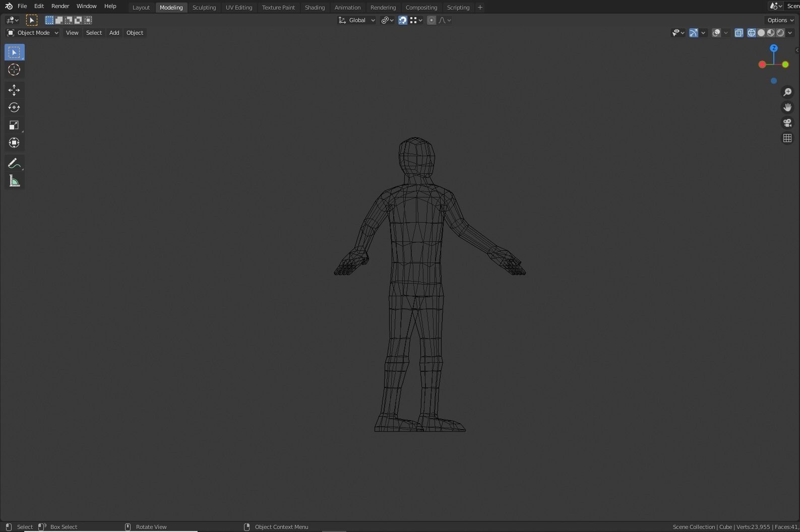This screenshot has width=800, height=532.
Task: Open the viewport Select menu
Action: (94, 33)
